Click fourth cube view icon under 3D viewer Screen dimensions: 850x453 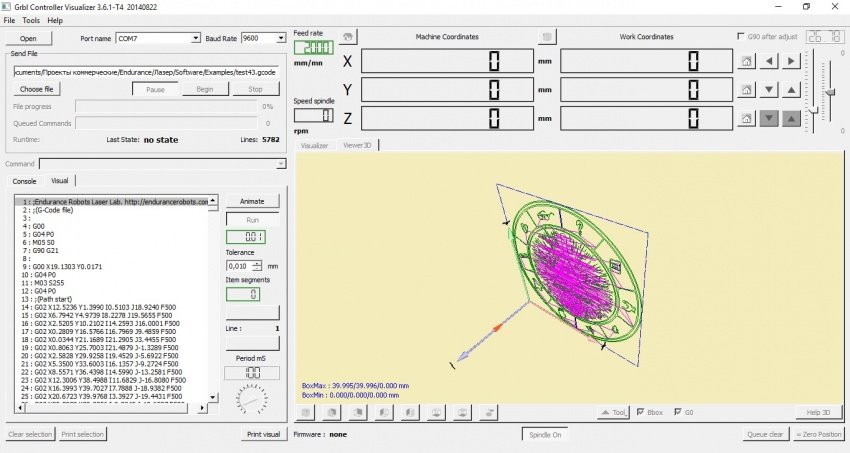coord(384,412)
